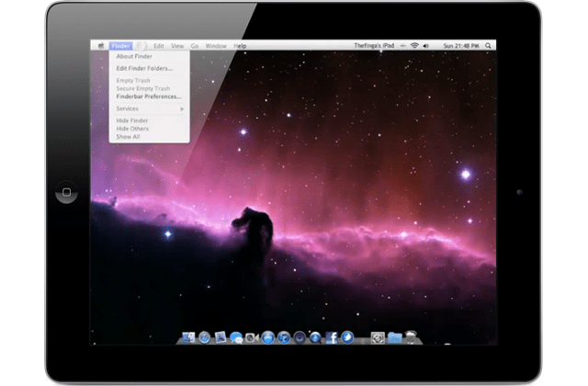Open System Preferences gear dock icon
The height and width of the screenshot is (386, 588).
click(378, 338)
